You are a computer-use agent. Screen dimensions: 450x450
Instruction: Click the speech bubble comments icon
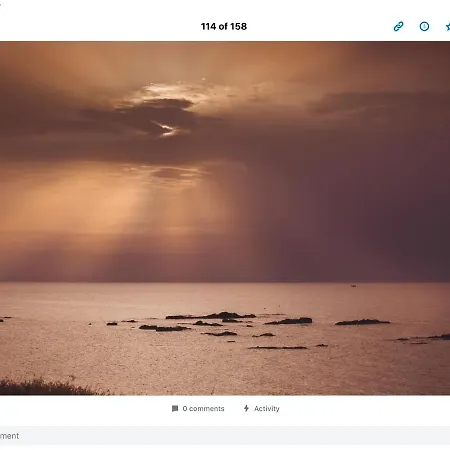[175, 408]
